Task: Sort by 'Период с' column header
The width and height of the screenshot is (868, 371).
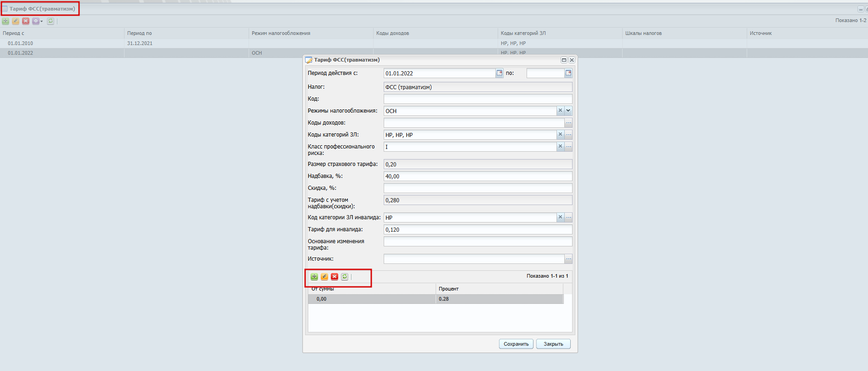Action: click(x=62, y=33)
